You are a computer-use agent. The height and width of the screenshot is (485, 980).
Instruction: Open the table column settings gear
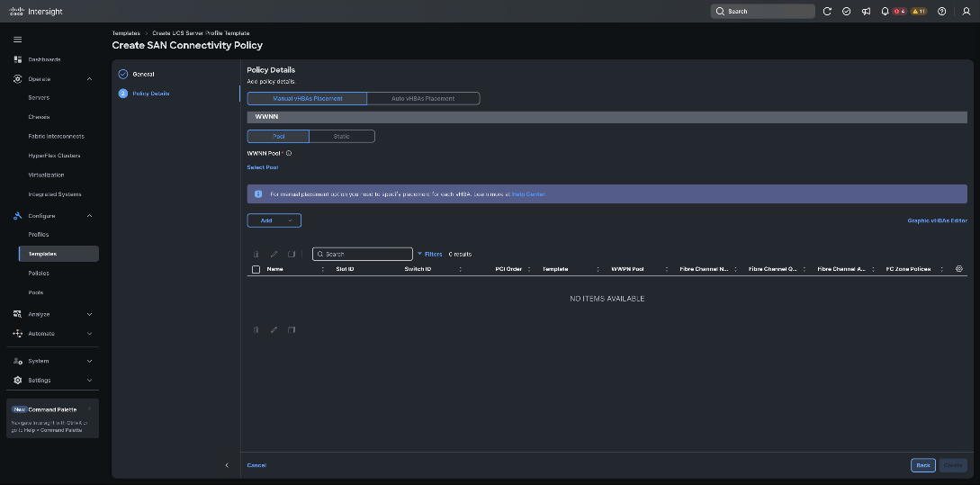tap(959, 269)
